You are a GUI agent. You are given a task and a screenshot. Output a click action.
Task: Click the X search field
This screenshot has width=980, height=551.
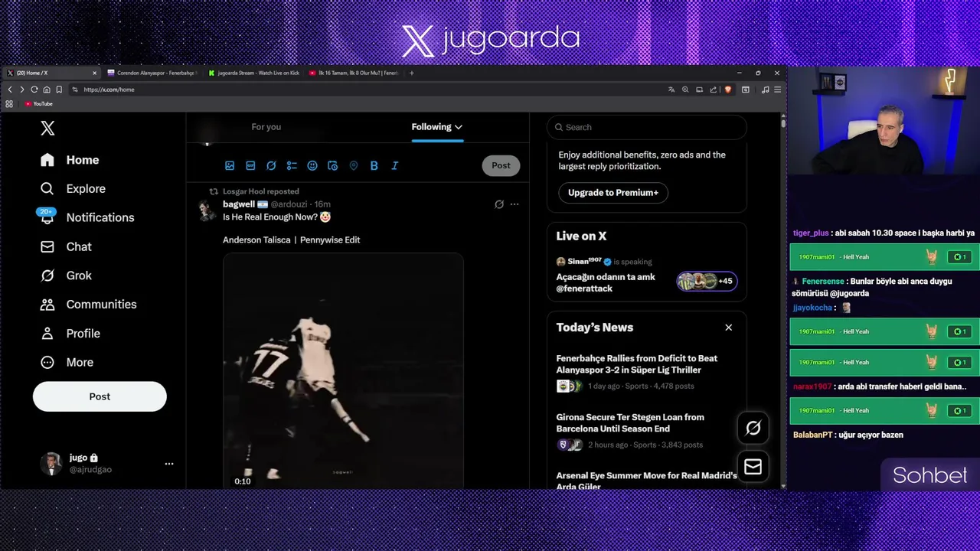click(647, 127)
